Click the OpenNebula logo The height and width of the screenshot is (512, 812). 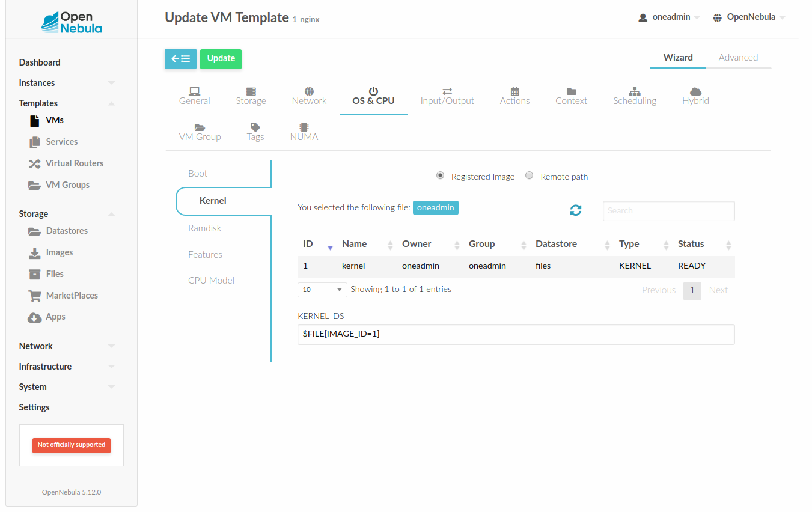(72, 22)
